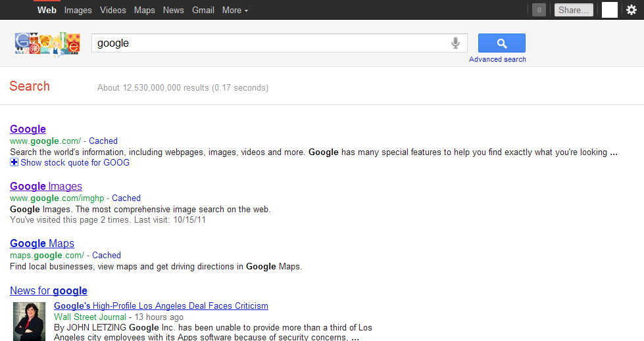Viewport: 644px width, 341px height.
Task: Open Los Angeles Deal Faces Criticism article
Action: (x=161, y=306)
